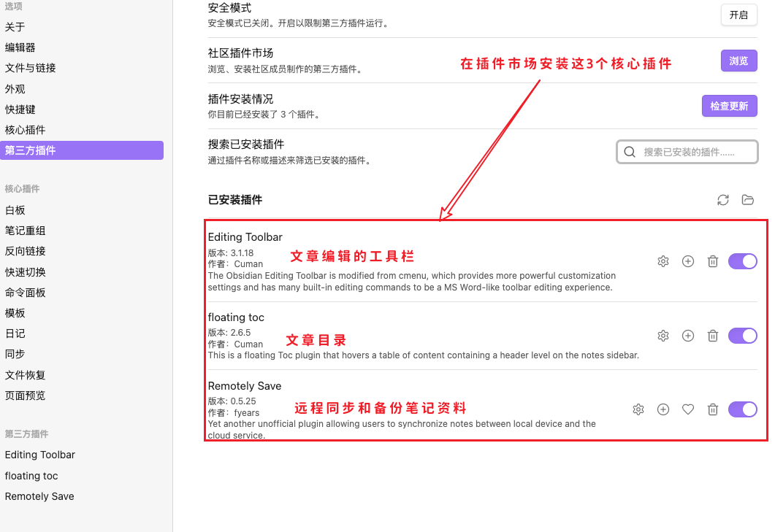Viewport: 775px width, 532px height.
Task: Disable the Editing Toolbar plugin toggle
Action: 742,261
